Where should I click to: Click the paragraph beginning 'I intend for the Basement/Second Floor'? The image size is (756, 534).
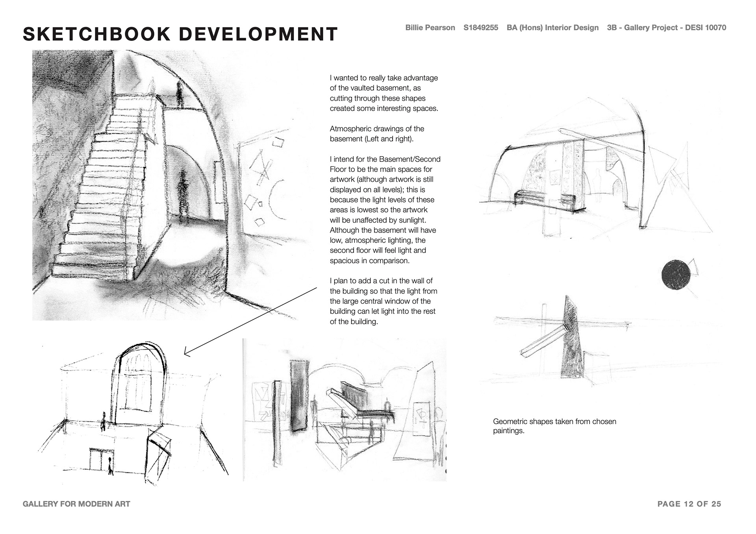[385, 210]
